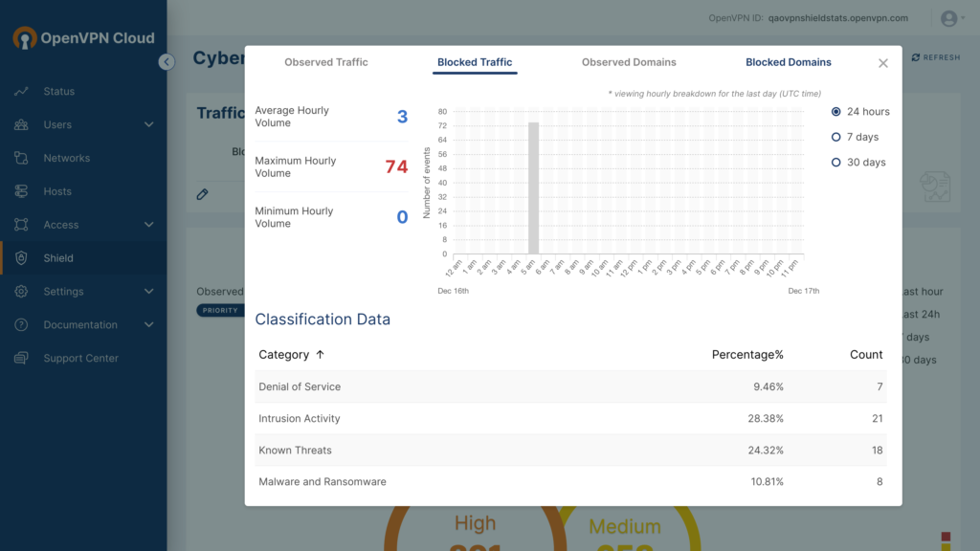Click the Minimum Hourly Volume value 0
Screen dimensions: 980x551
(x=402, y=217)
